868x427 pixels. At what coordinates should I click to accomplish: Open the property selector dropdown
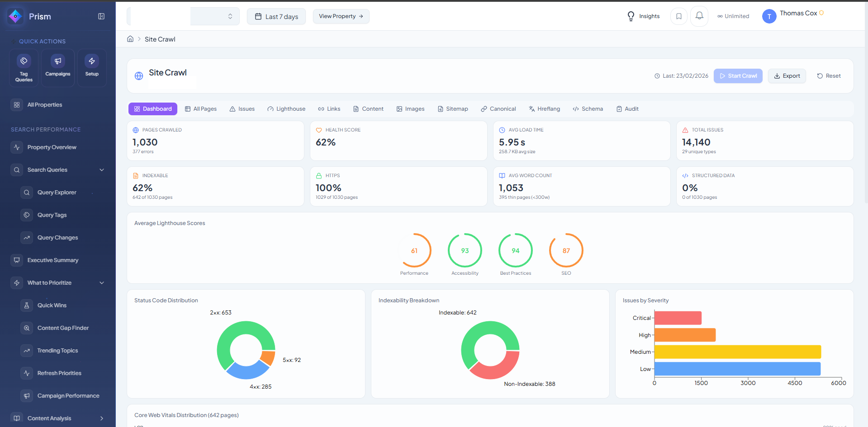(x=183, y=16)
